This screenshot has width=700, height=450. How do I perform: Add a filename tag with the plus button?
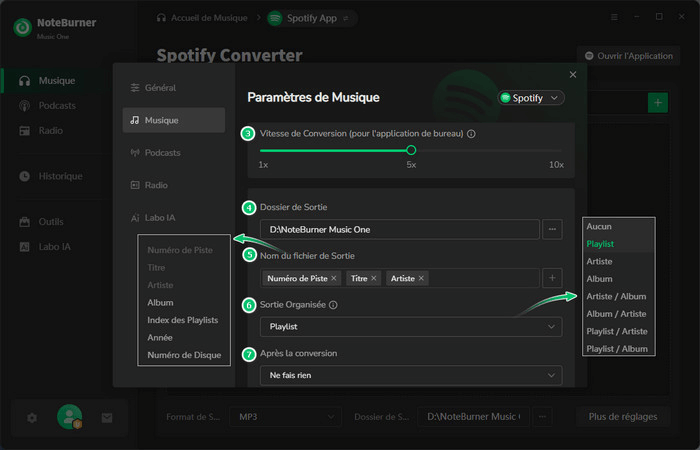coord(553,278)
